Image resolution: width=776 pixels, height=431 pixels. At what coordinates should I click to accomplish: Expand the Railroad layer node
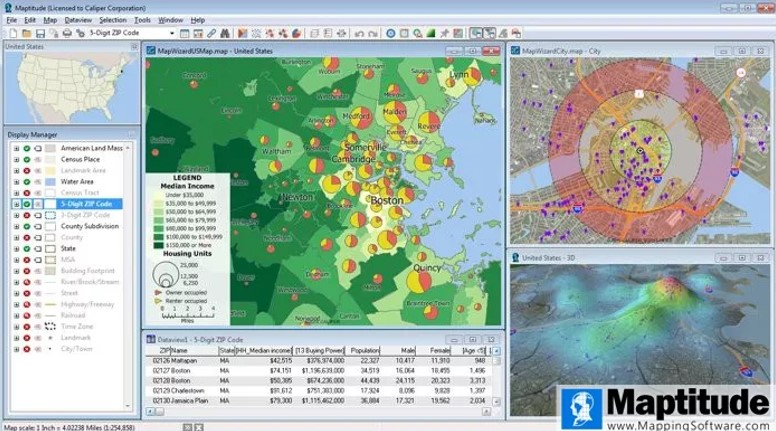click(16, 315)
